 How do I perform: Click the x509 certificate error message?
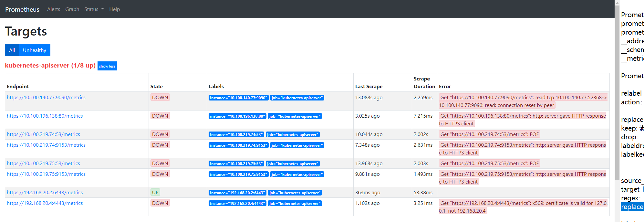[x=523, y=207]
